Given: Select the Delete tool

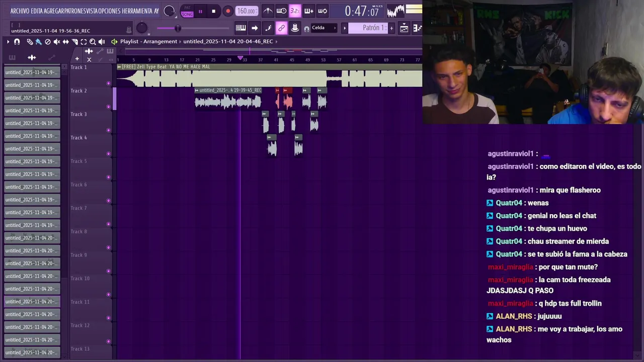Looking at the screenshot, I should point(48,42).
